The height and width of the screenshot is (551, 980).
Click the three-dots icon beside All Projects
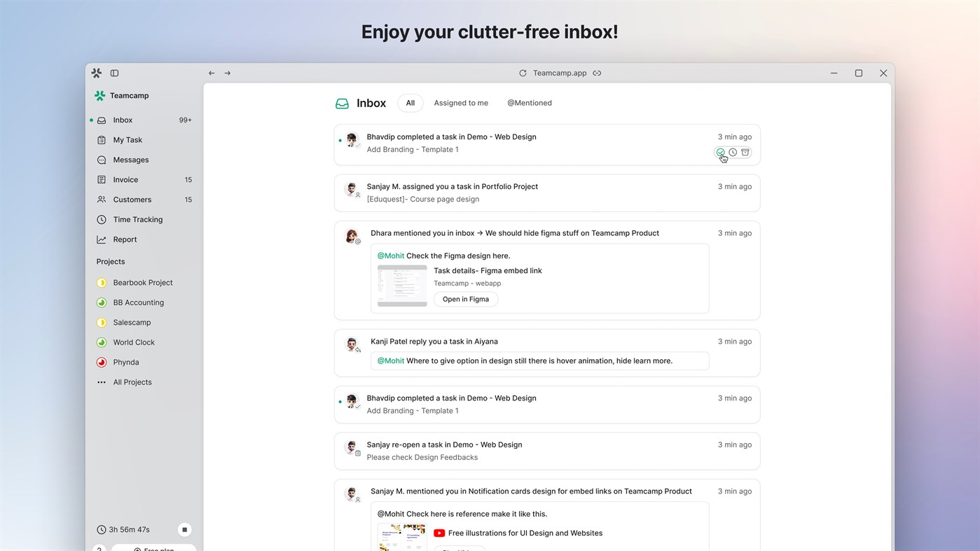pyautogui.click(x=102, y=382)
